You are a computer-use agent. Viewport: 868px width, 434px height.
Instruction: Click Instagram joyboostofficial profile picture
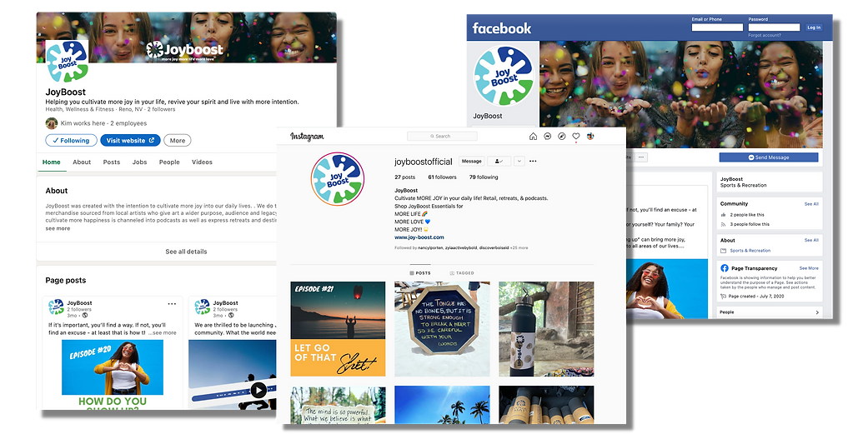pos(338,179)
